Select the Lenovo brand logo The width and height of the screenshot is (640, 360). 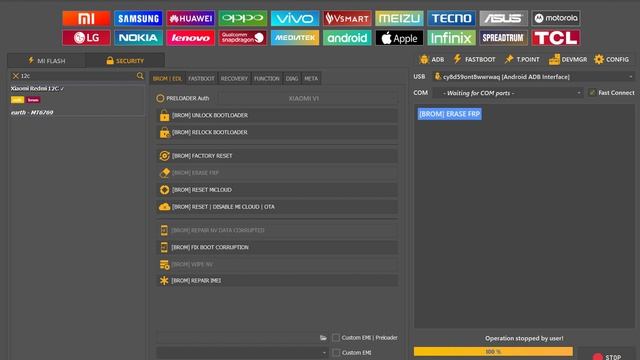191,38
